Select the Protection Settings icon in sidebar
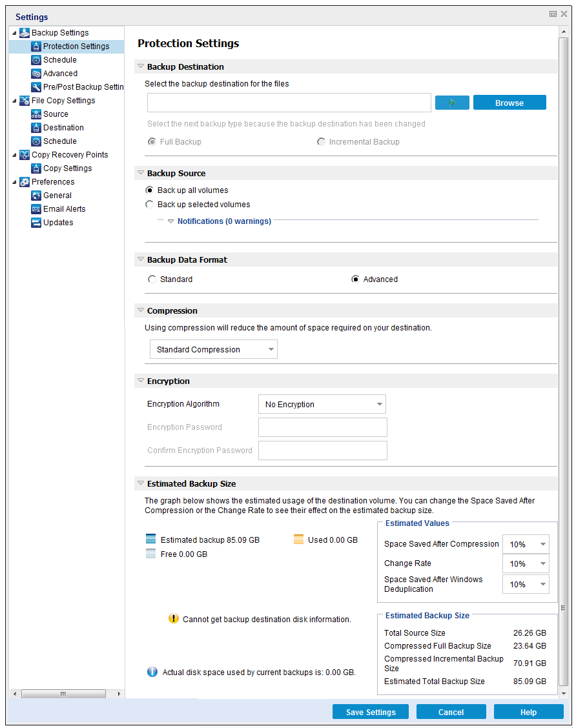Screen dimensions: 576x728 click(x=37, y=46)
